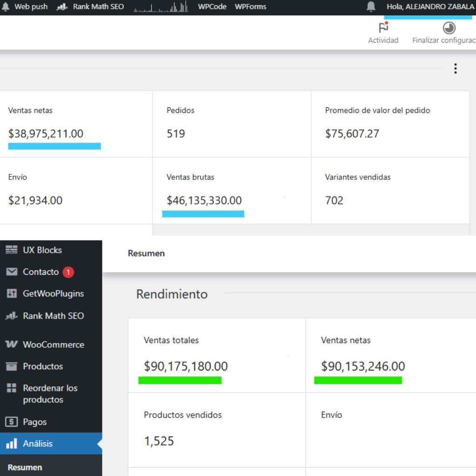Viewport: 476px width, 476px height.
Task: Click the Ventas totales performance card
Action: (217, 356)
